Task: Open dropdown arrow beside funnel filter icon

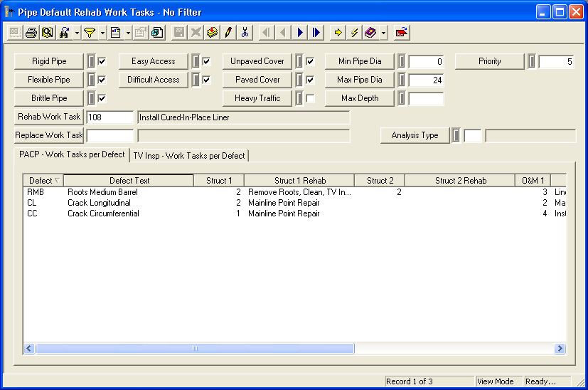Action: pos(102,33)
